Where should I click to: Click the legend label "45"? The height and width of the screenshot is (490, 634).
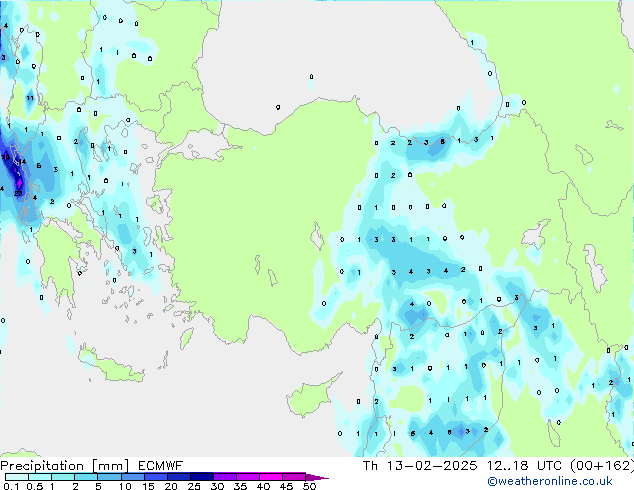pyautogui.click(x=286, y=486)
